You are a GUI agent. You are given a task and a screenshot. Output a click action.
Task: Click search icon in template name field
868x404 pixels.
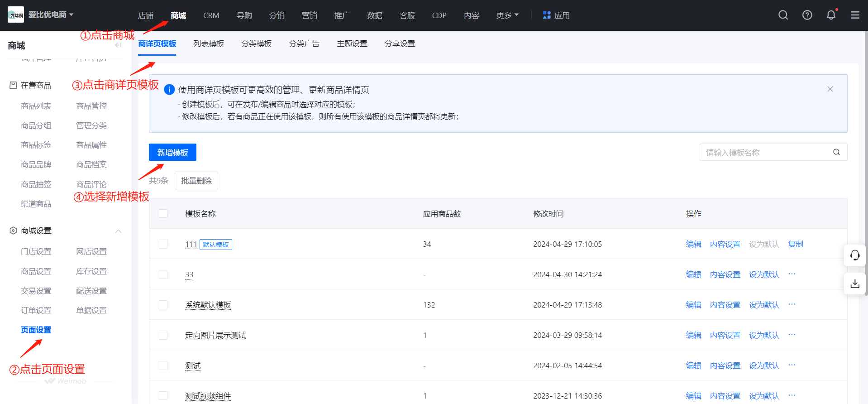click(836, 152)
